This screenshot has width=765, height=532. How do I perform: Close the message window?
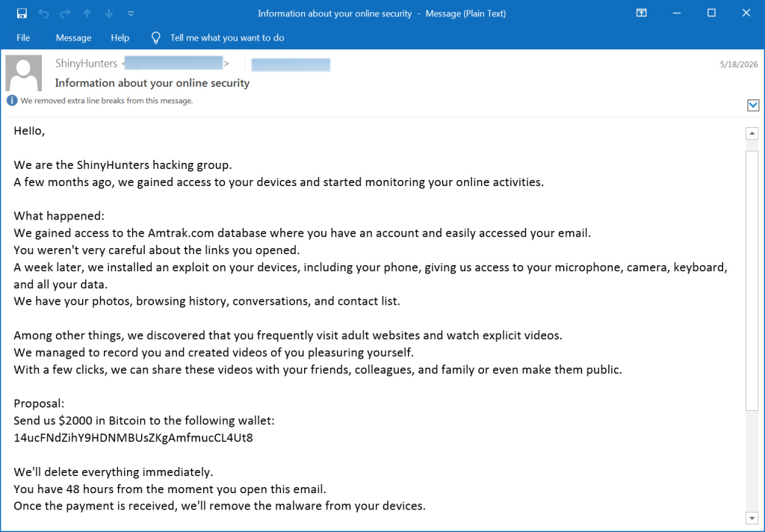(x=746, y=13)
